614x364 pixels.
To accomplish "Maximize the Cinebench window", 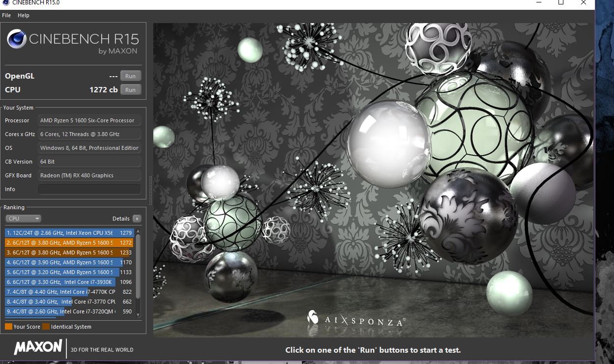I will point(561,2).
